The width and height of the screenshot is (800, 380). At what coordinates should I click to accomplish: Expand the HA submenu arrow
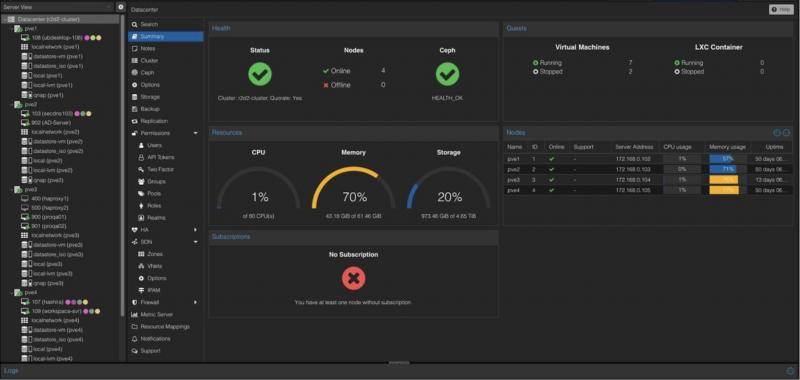click(195, 230)
